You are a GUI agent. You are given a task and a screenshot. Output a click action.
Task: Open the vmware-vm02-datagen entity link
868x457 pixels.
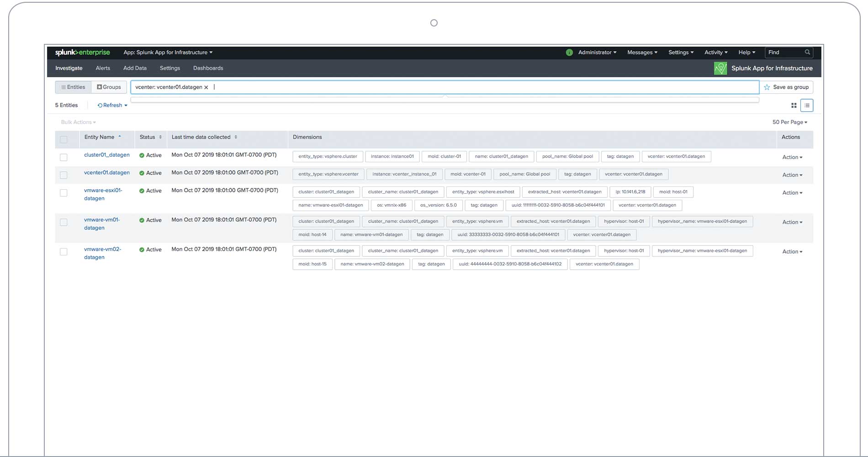point(102,254)
